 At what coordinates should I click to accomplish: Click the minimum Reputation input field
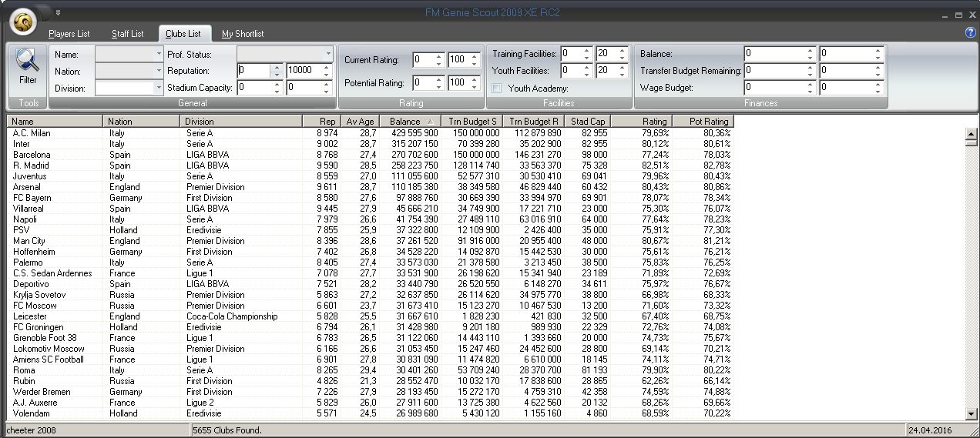click(x=253, y=71)
